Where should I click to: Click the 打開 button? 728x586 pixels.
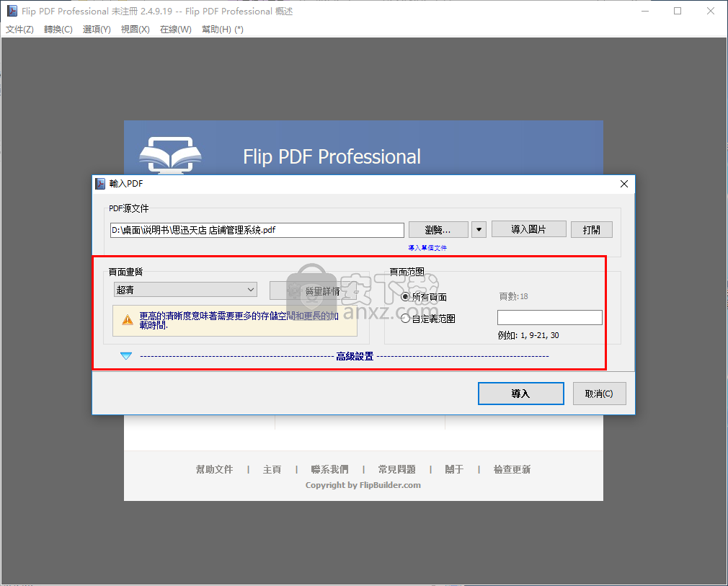[x=592, y=229]
